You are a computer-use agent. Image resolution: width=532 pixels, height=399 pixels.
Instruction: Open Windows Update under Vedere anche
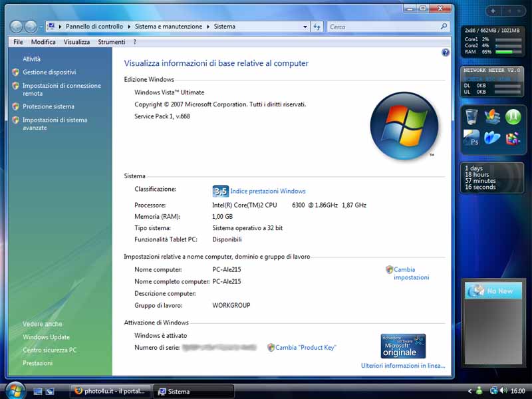pyautogui.click(x=46, y=337)
